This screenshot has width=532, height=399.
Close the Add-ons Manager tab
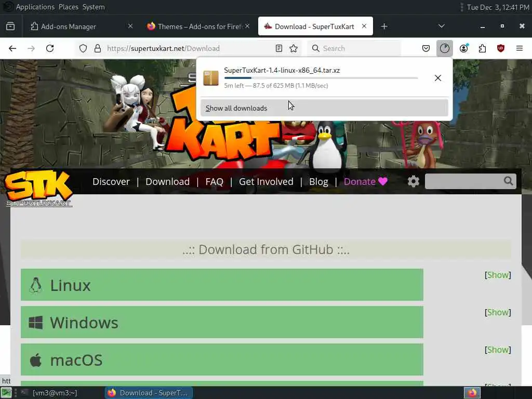pos(130,26)
